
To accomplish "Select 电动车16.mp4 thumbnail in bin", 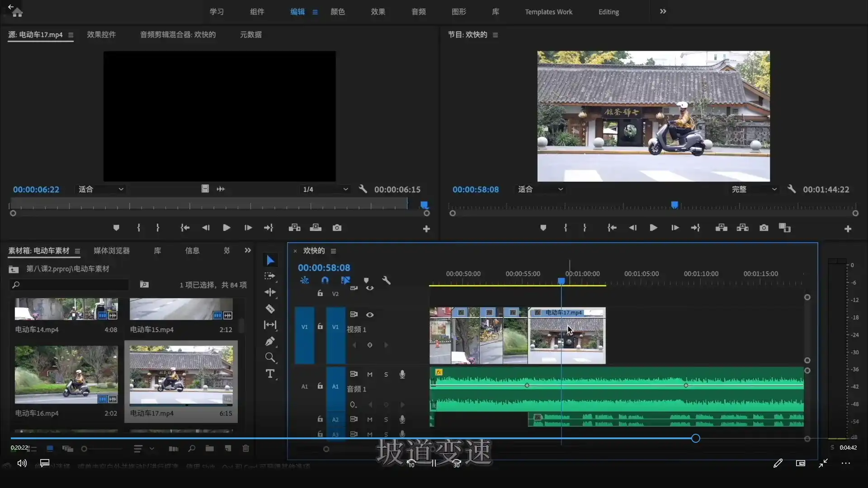I will (66, 375).
